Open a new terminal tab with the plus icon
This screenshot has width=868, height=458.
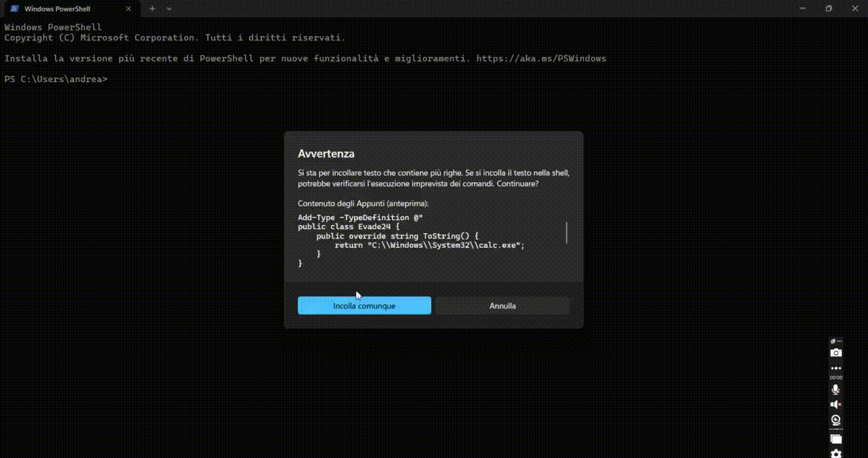click(152, 9)
